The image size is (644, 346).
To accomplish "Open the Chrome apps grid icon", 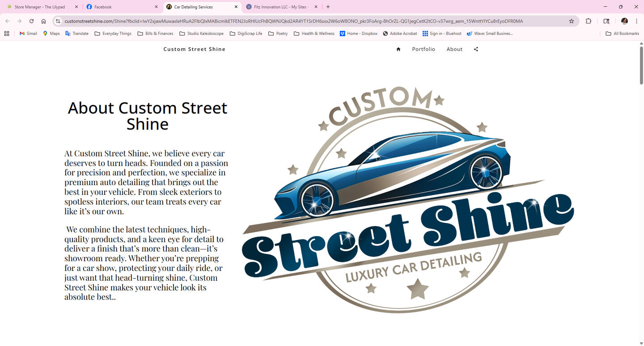I will [x=7, y=34].
